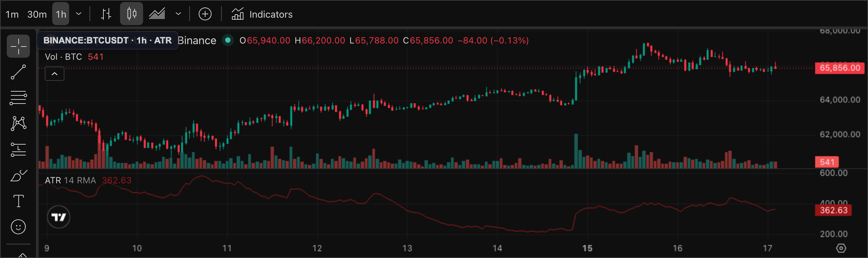The image size is (868, 258).
Task: Switch to area chart style
Action: (157, 14)
